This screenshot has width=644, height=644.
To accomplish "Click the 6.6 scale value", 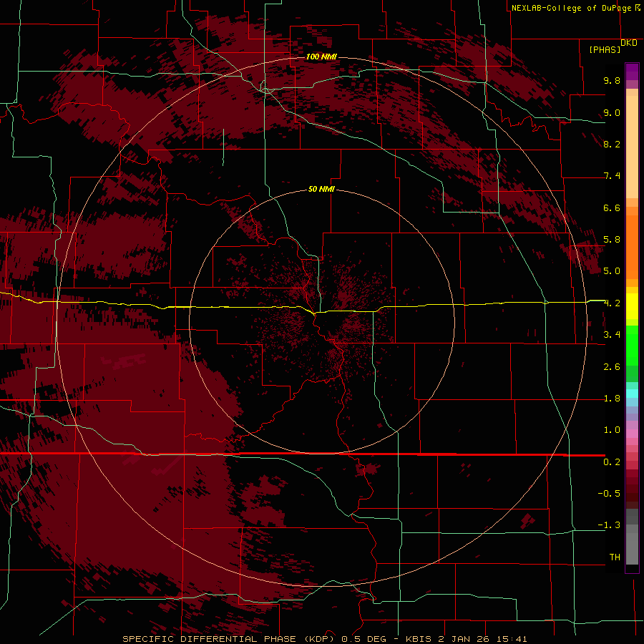I will click(x=612, y=208).
